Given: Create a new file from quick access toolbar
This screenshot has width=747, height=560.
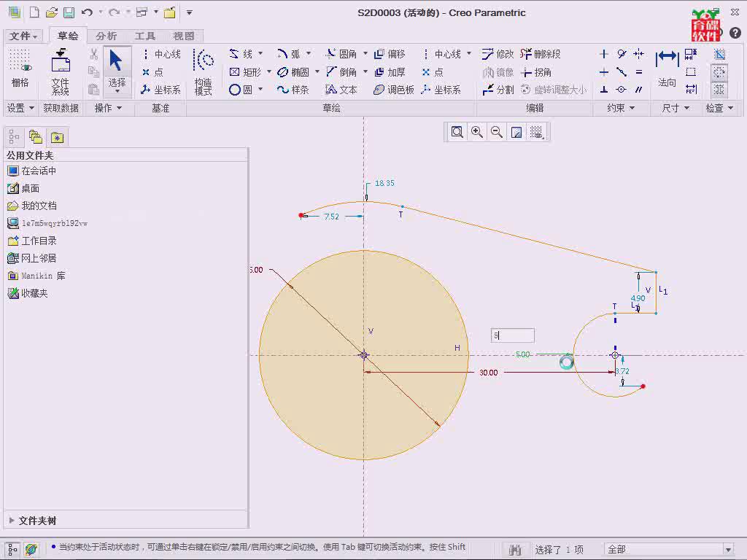Looking at the screenshot, I should pyautogui.click(x=34, y=12).
